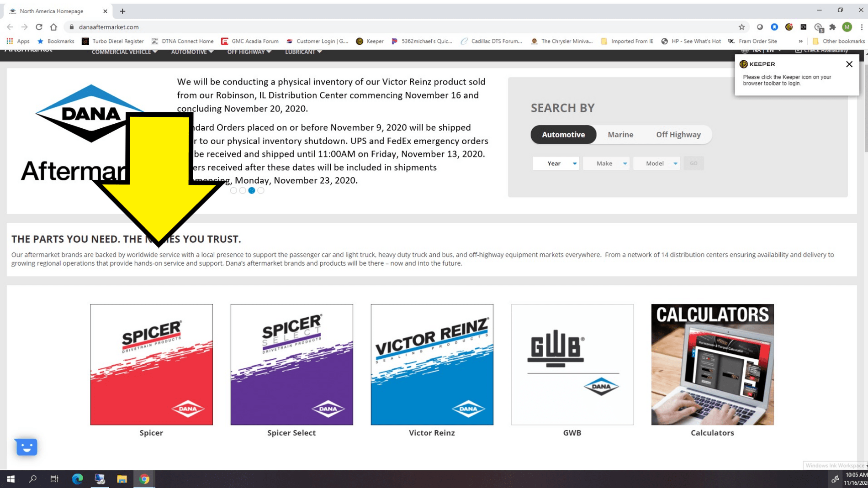Viewport: 868px width, 488px height.
Task: Expand Automotive navigation menu
Action: coord(192,52)
